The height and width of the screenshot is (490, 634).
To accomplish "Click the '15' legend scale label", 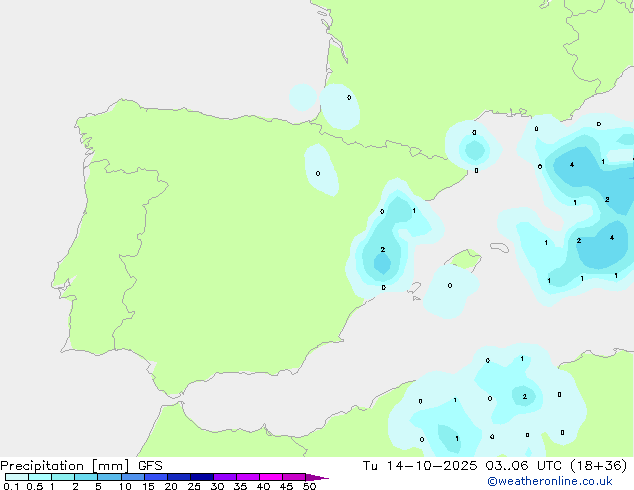I will (148, 486).
